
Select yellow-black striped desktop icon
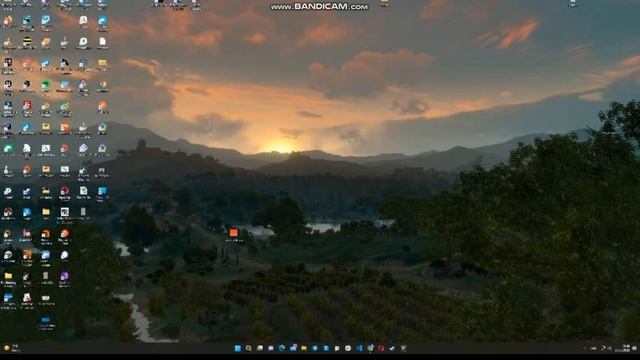(x=27, y=41)
